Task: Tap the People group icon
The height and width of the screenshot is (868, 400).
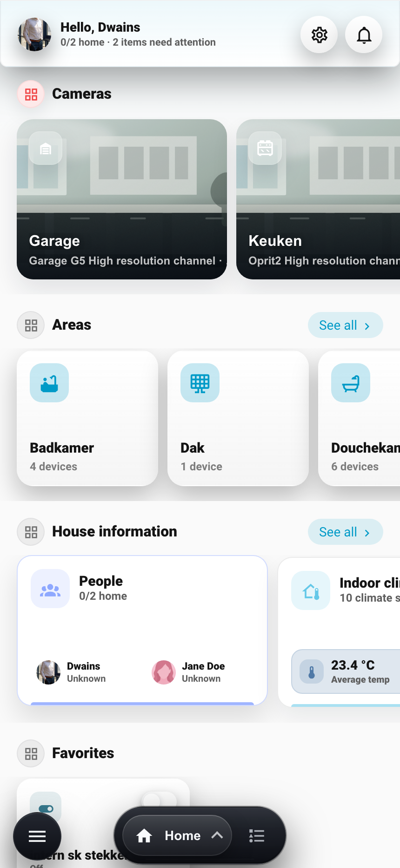Action: pos(50,589)
